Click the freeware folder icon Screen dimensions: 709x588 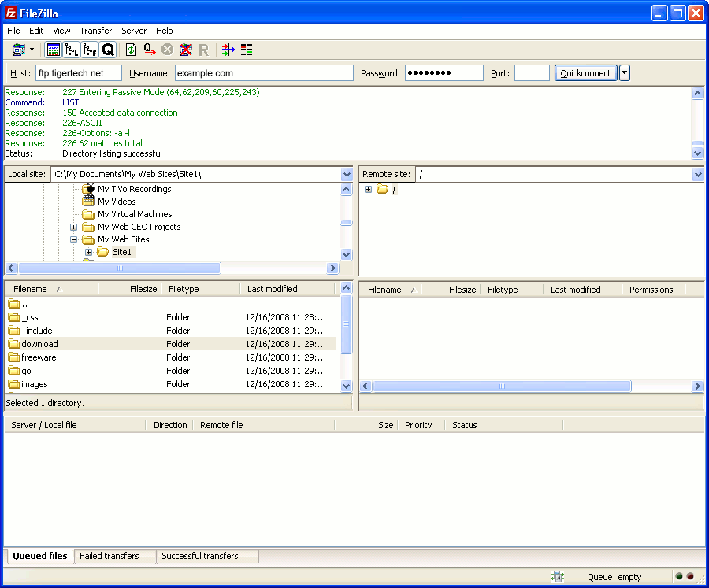[x=14, y=357]
